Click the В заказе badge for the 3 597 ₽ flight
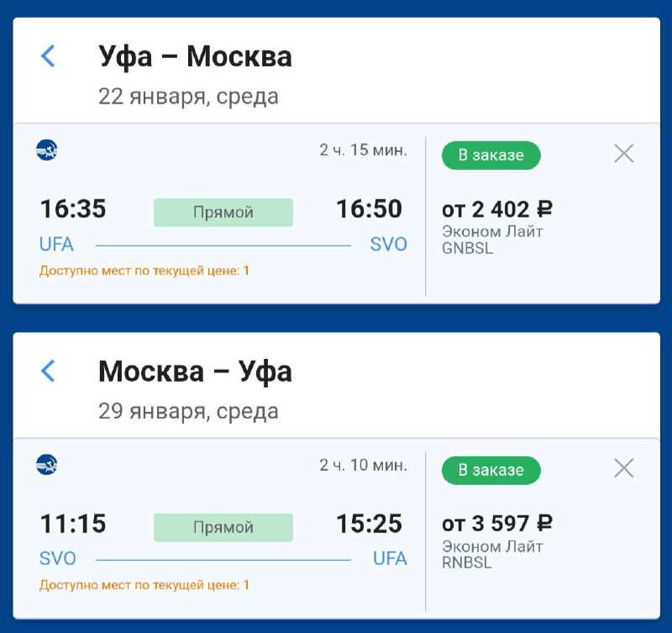 pos(491,470)
